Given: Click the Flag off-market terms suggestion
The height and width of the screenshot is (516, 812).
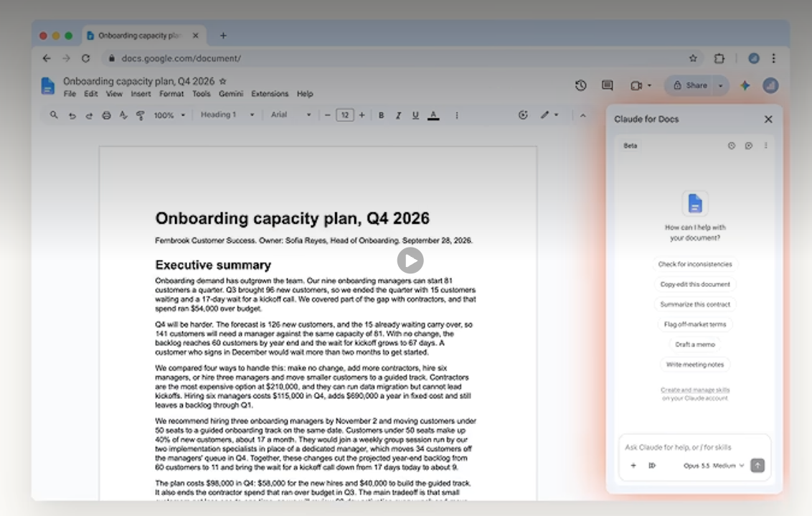Looking at the screenshot, I should (x=695, y=324).
